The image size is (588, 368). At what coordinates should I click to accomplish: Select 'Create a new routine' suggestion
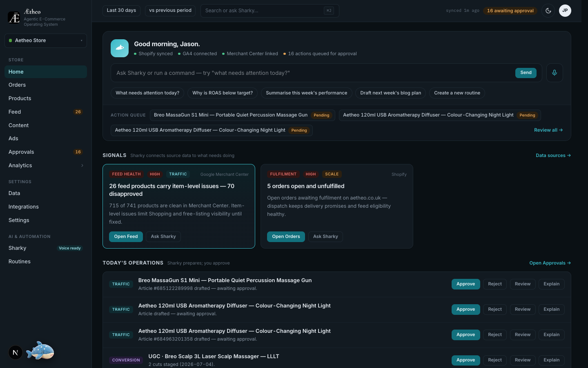pyautogui.click(x=457, y=93)
